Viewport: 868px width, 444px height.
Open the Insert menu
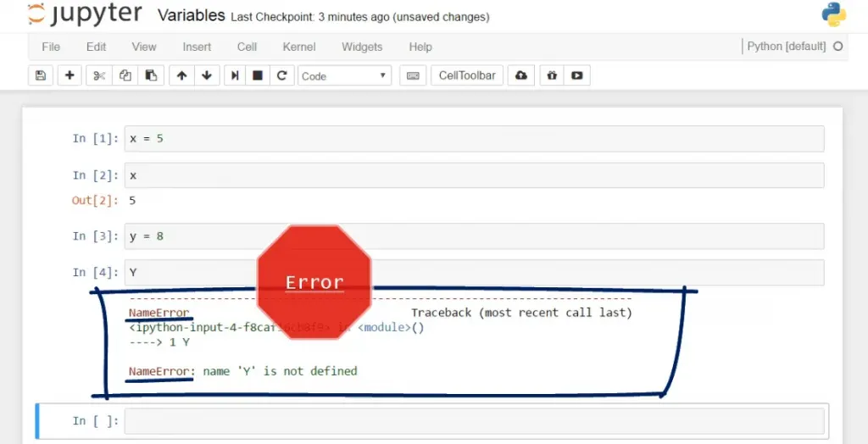197,47
